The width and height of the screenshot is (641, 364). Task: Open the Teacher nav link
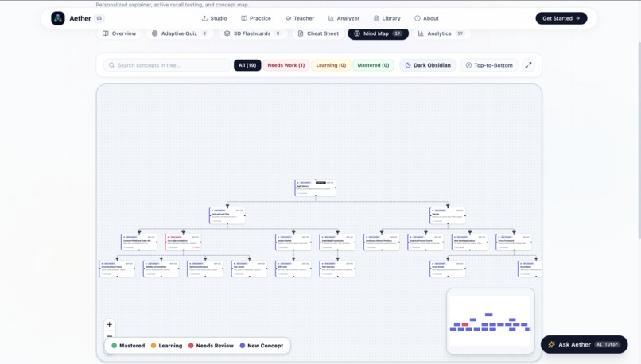[300, 18]
